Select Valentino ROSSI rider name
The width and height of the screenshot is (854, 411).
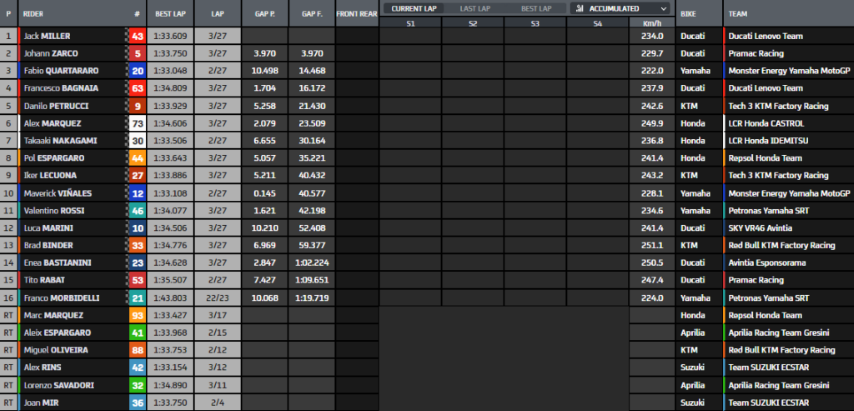click(x=54, y=211)
